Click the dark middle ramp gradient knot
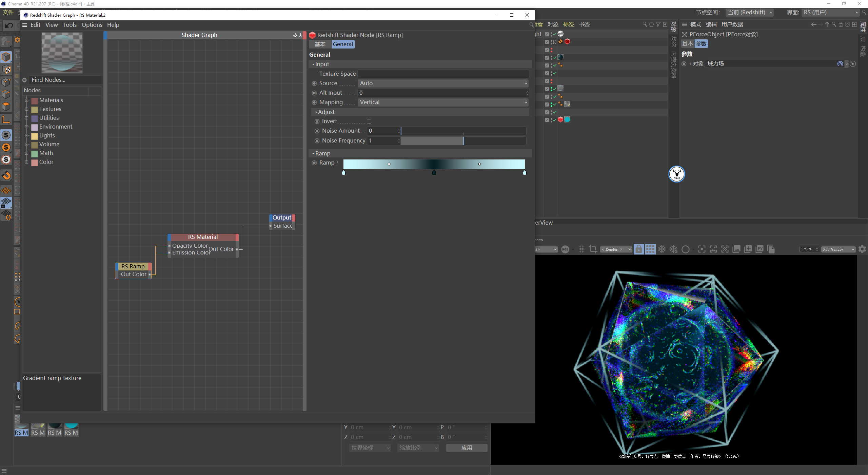 pyautogui.click(x=434, y=173)
